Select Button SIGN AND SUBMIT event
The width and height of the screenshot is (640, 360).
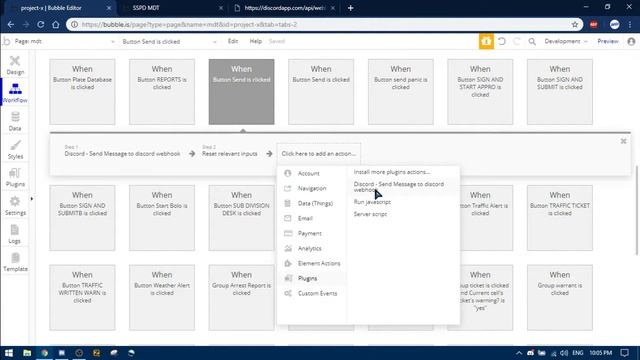pos(560,92)
